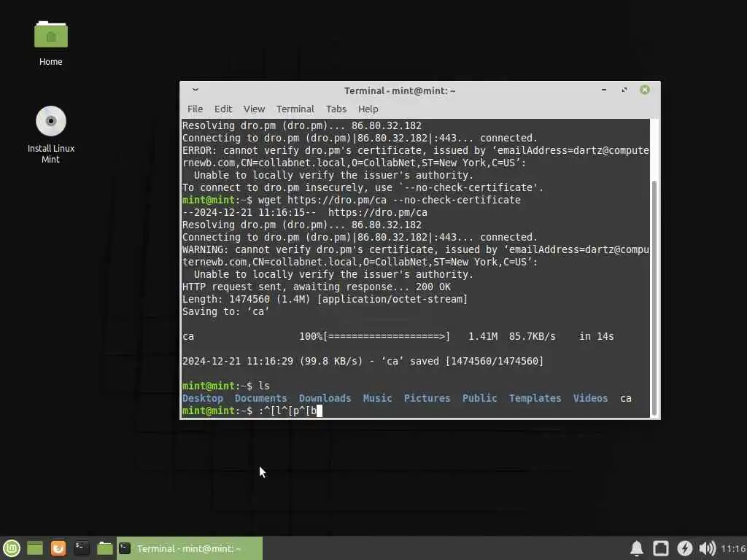Open the Linux Mint start menu
Viewport: 747px width, 560px height.
(x=12, y=548)
